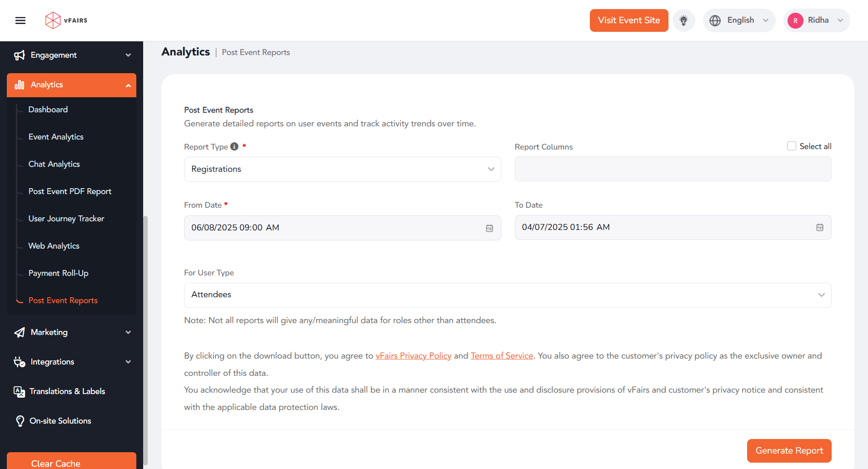Open the Report Type Registrations dropdown
The image size is (868, 469).
coord(342,169)
